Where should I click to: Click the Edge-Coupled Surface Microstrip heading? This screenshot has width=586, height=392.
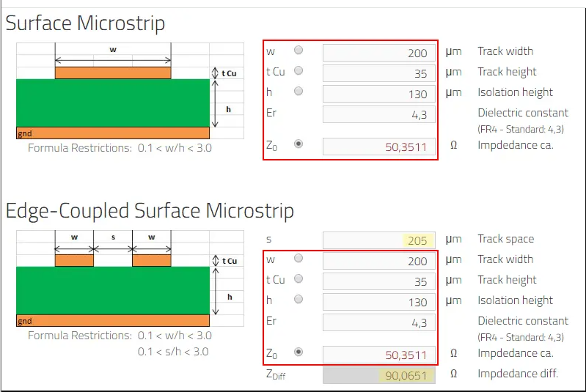click(x=150, y=211)
